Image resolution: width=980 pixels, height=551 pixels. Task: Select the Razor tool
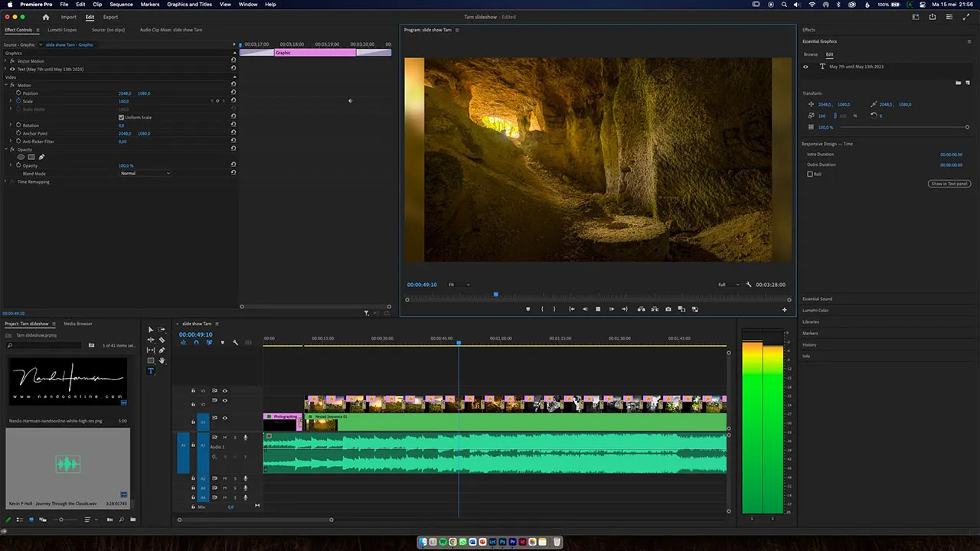click(162, 340)
